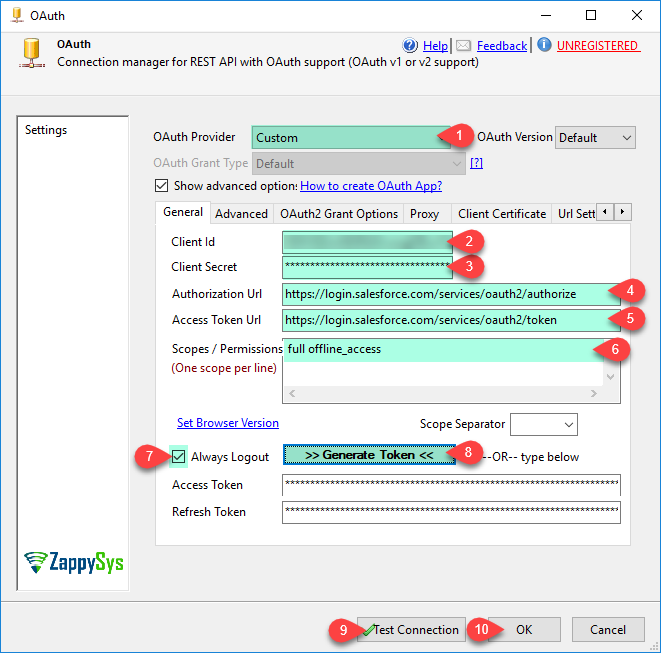Click the Refresh Token field

click(451, 512)
